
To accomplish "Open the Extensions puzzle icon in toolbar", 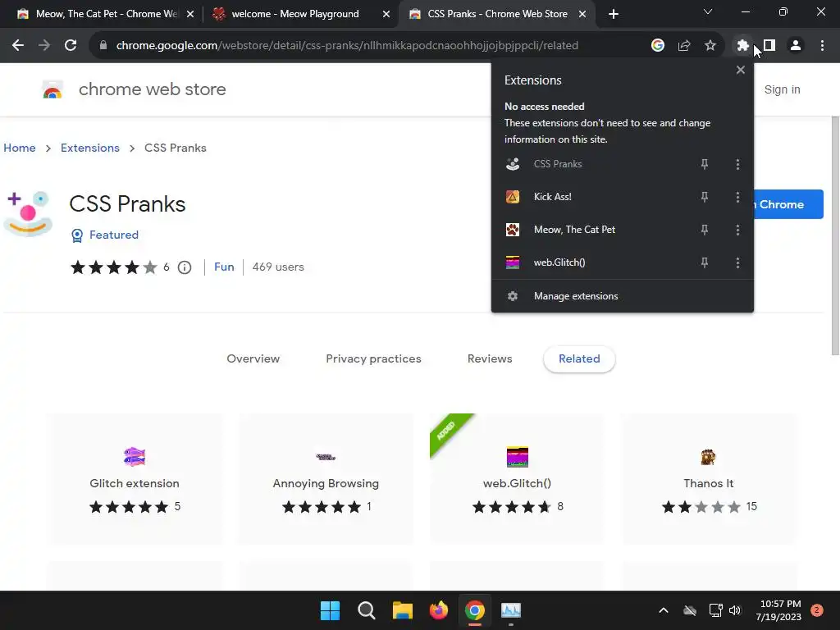I will click(742, 46).
